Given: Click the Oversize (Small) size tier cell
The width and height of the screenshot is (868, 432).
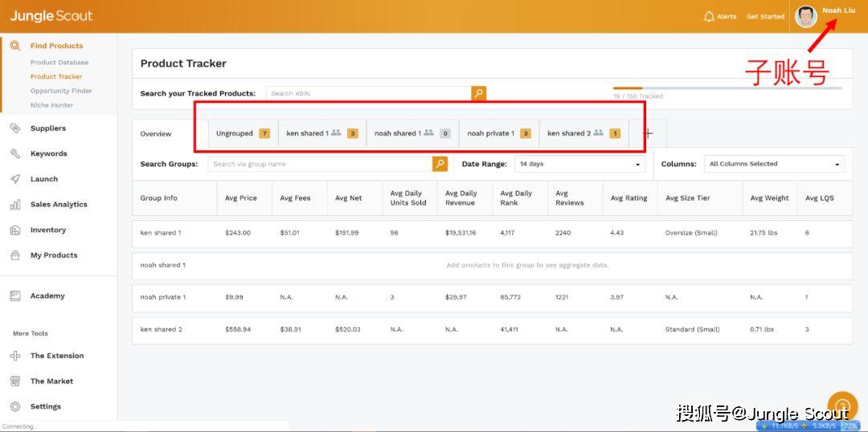Looking at the screenshot, I should pyautogui.click(x=691, y=233).
